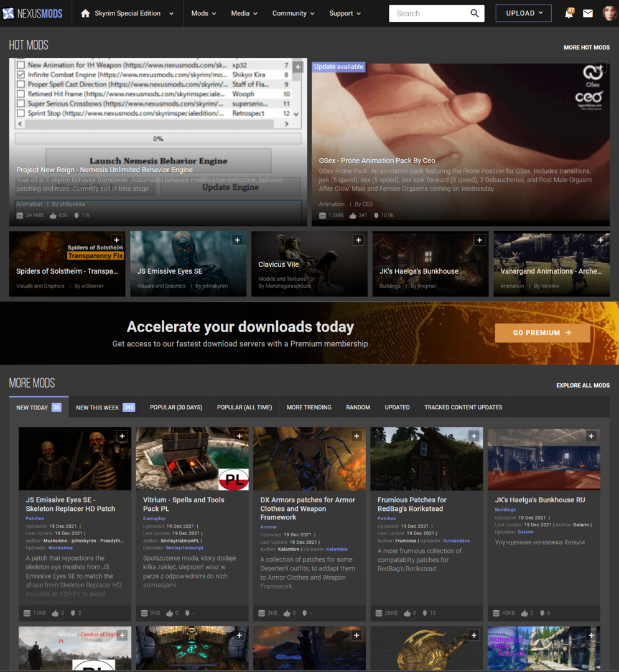Track Spiders of Solstheim with its plus icon
619x672 pixels.
click(116, 240)
